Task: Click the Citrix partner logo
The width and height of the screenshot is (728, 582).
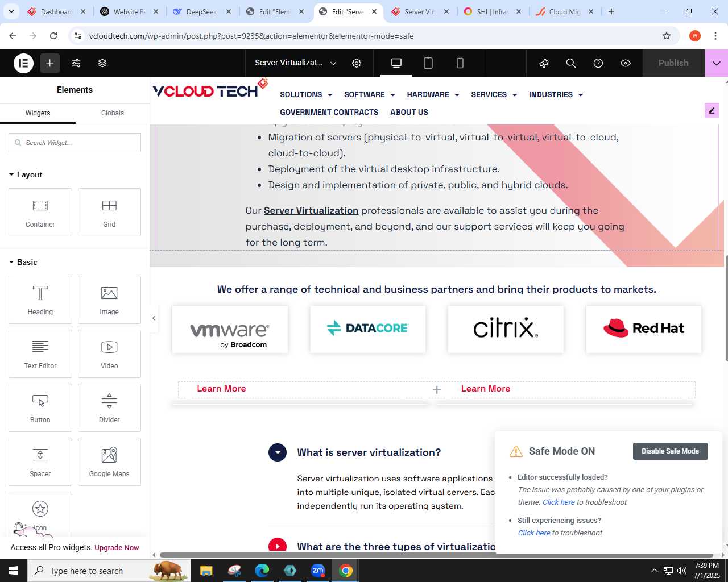Action: coord(506,330)
